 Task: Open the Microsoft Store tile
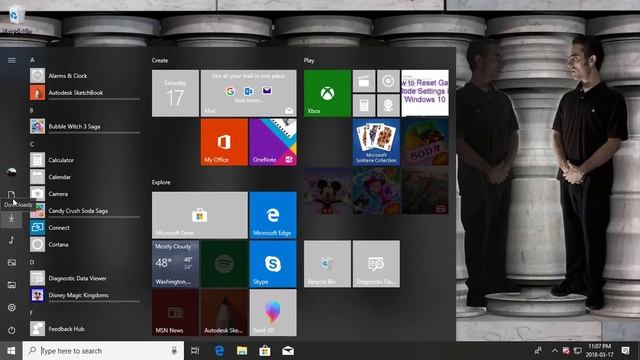pyautogui.click(x=200, y=215)
